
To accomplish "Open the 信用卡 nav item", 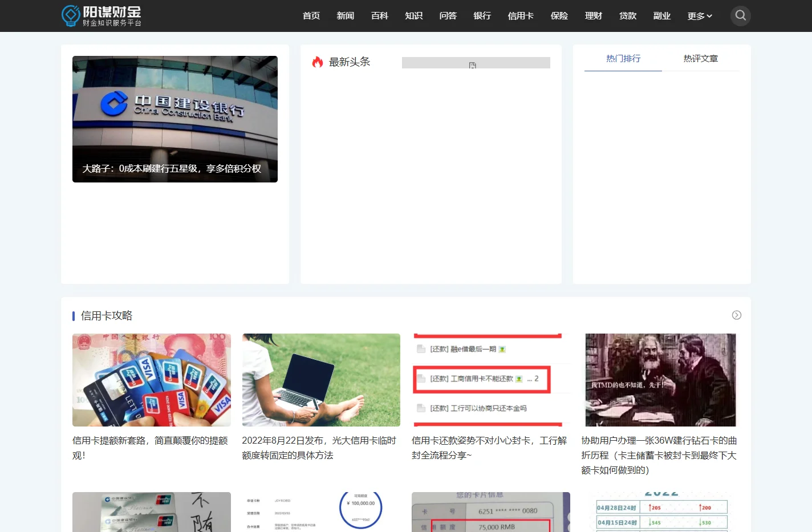I will tap(521, 16).
